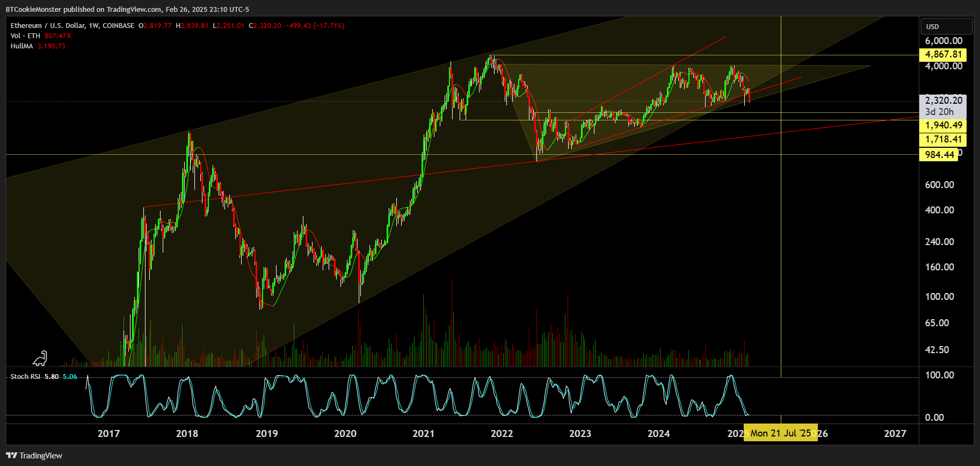This screenshot has width=980, height=466.
Task: Click the 2023 label on time axis
Action: 580,433
